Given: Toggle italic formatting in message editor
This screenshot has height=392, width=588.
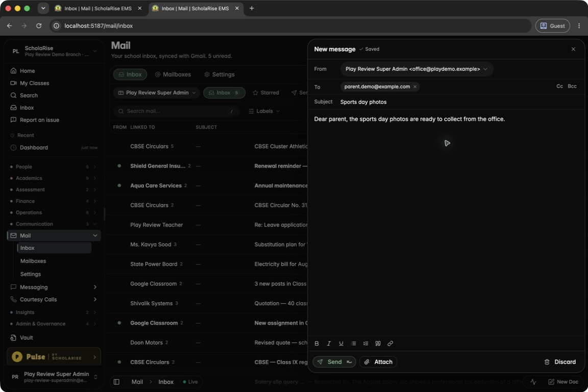Looking at the screenshot, I should (x=329, y=343).
